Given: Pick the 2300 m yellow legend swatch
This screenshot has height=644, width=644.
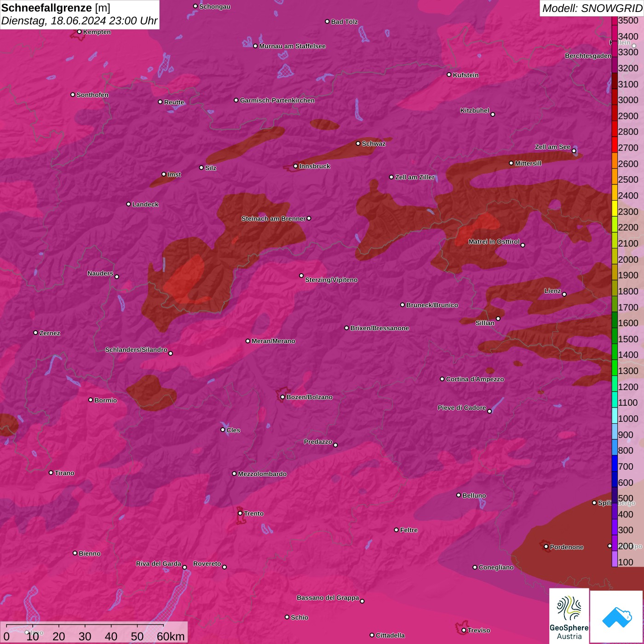Looking at the screenshot, I should point(615,208).
